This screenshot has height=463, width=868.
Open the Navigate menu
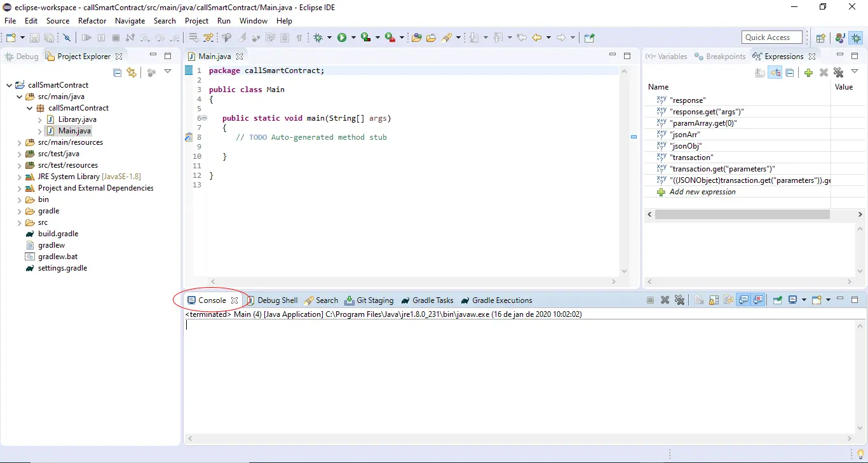coord(130,21)
